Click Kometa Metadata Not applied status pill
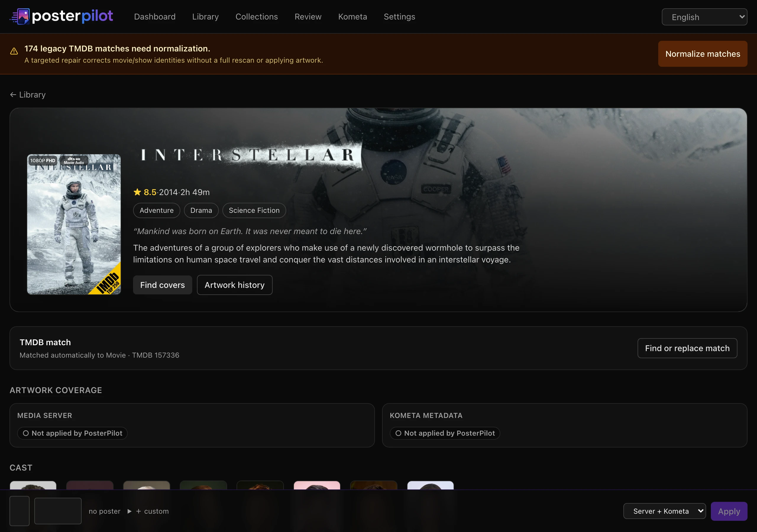 coord(445,433)
